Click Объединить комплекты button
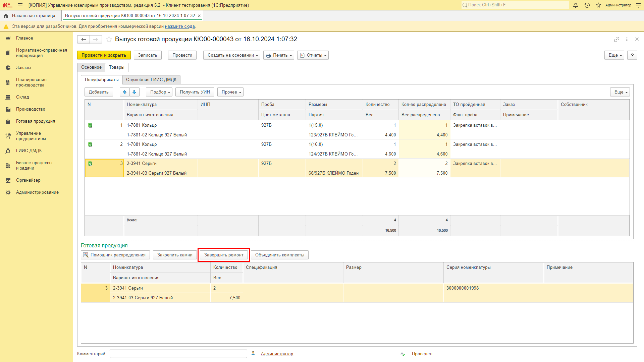 pyautogui.click(x=280, y=255)
